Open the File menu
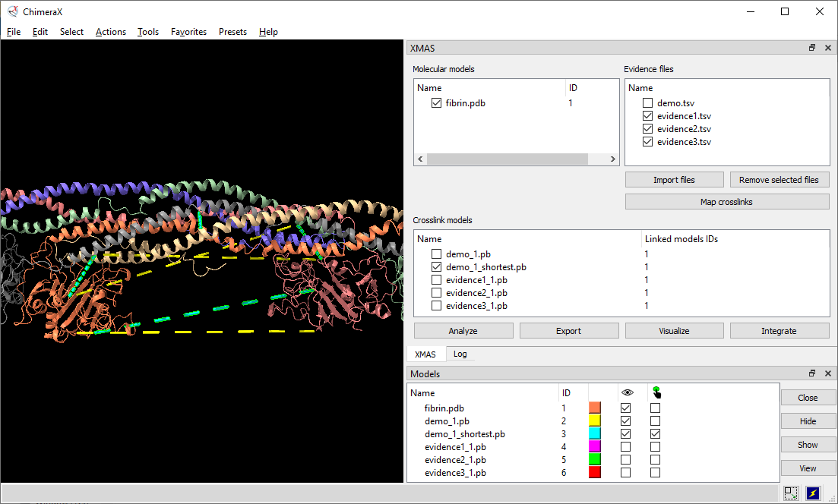838x504 pixels. (14, 32)
